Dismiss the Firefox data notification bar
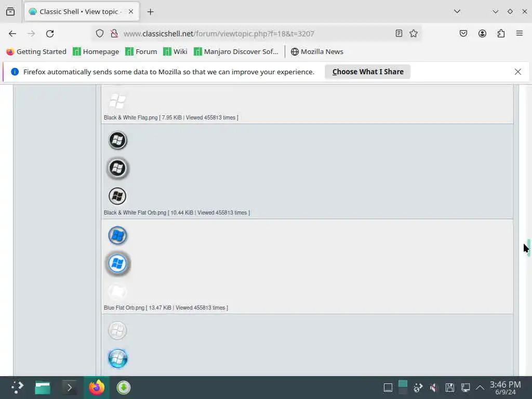The height and width of the screenshot is (399, 532). pos(518,72)
